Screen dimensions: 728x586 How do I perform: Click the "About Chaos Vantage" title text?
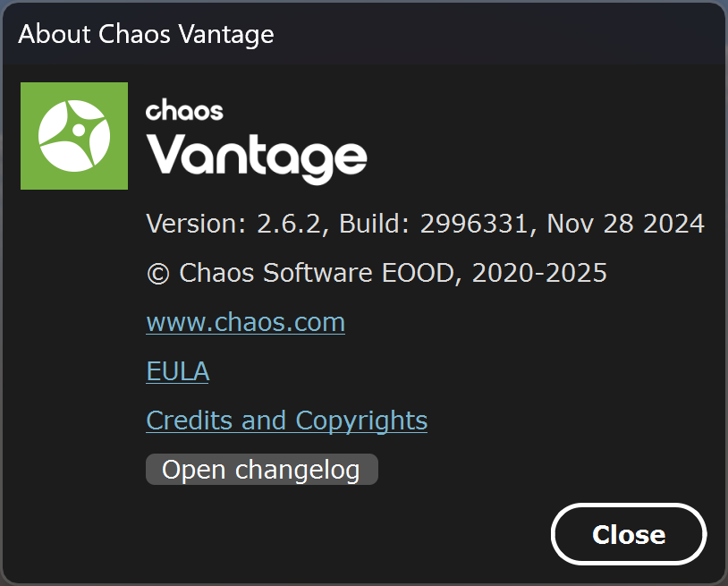(x=147, y=34)
